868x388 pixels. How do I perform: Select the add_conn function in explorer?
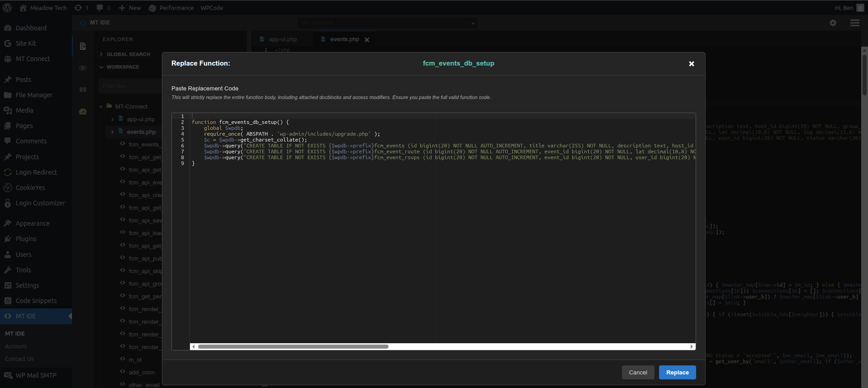[142, 373]
